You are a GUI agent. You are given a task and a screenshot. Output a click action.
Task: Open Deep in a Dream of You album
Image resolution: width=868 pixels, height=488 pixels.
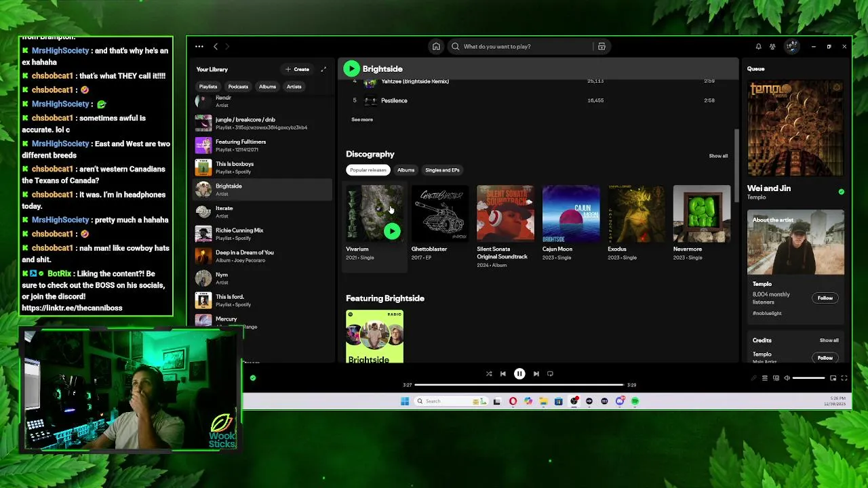click(262, 256)
